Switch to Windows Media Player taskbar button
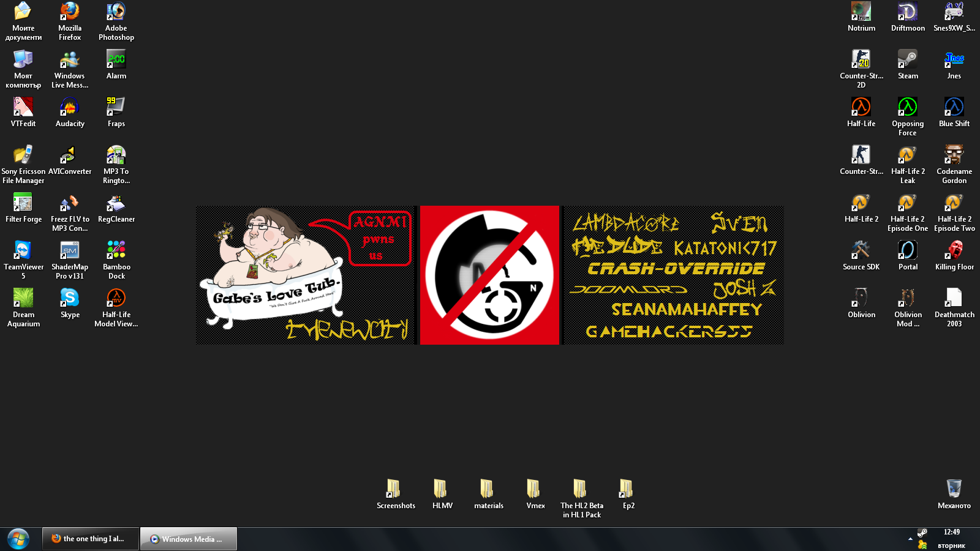980x551 pixels. tap(189, 539)
